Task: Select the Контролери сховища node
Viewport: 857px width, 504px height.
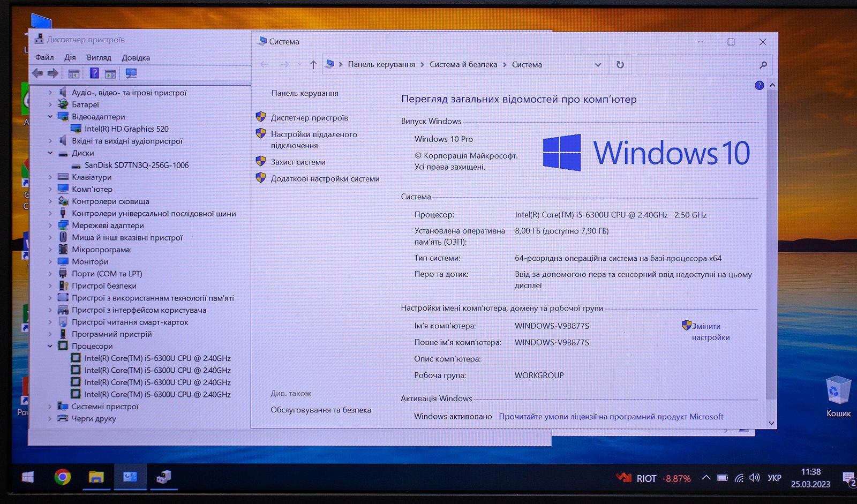Action: coord(110,201)
